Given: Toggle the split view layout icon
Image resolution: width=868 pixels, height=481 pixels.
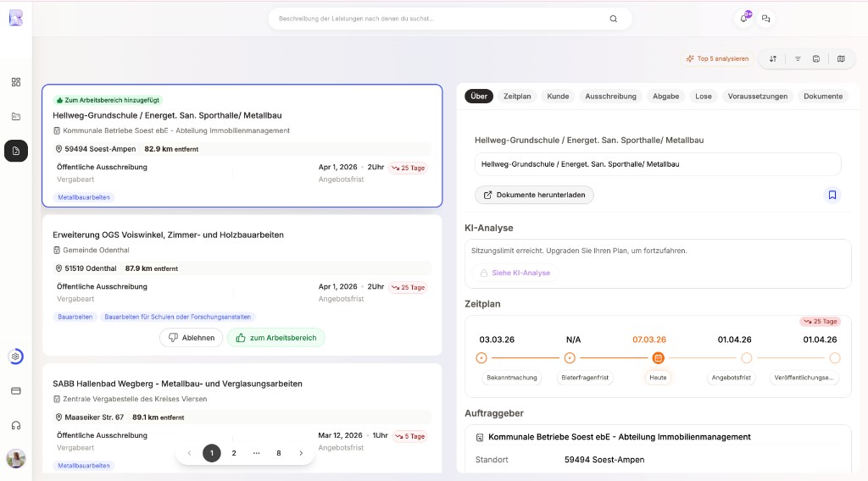Looking at the screenshot, I should point(841,58).
